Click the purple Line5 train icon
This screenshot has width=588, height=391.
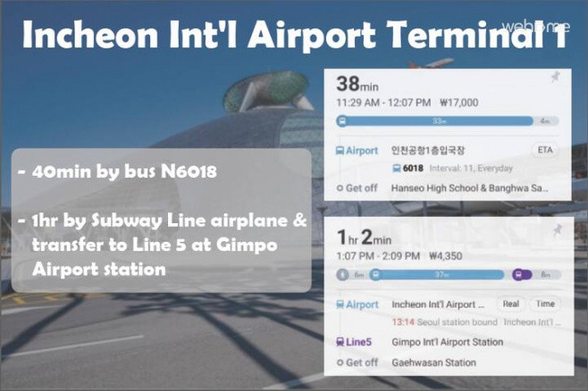click(x=340, y=341)
